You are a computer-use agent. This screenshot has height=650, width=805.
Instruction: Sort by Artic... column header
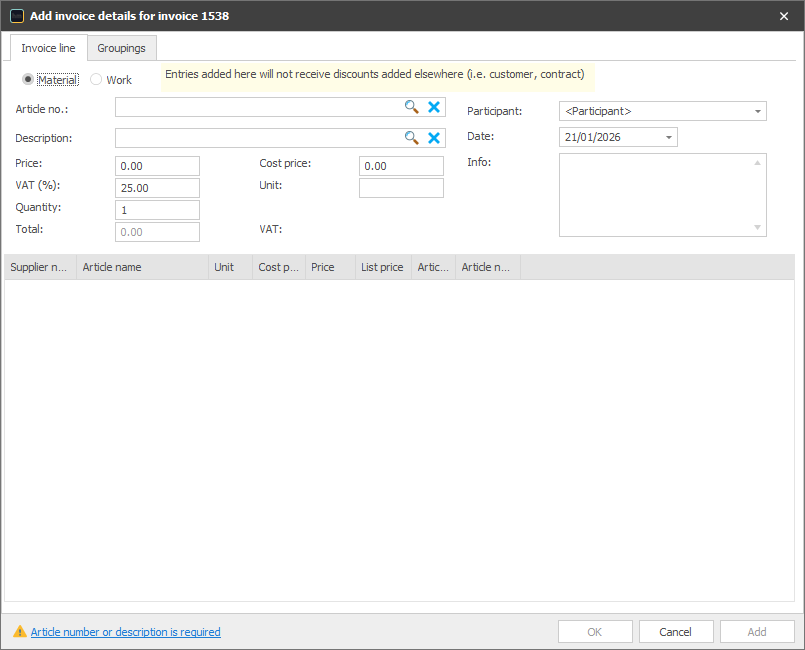pyautogui.click(x=433, y=267)
